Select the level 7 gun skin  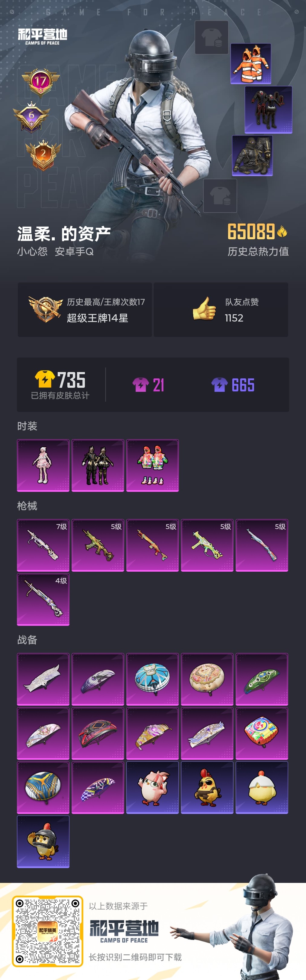[x=43, y=545]
